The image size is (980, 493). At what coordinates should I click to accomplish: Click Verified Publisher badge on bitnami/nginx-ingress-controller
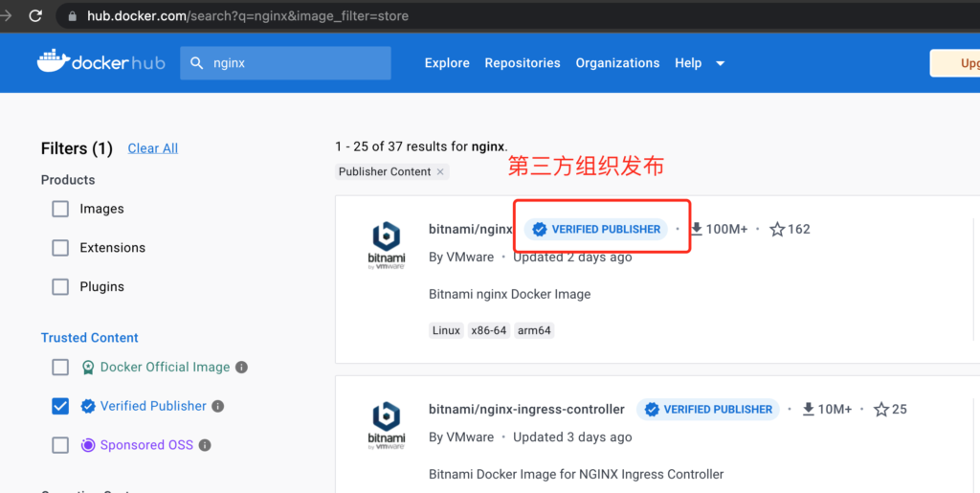708,410
